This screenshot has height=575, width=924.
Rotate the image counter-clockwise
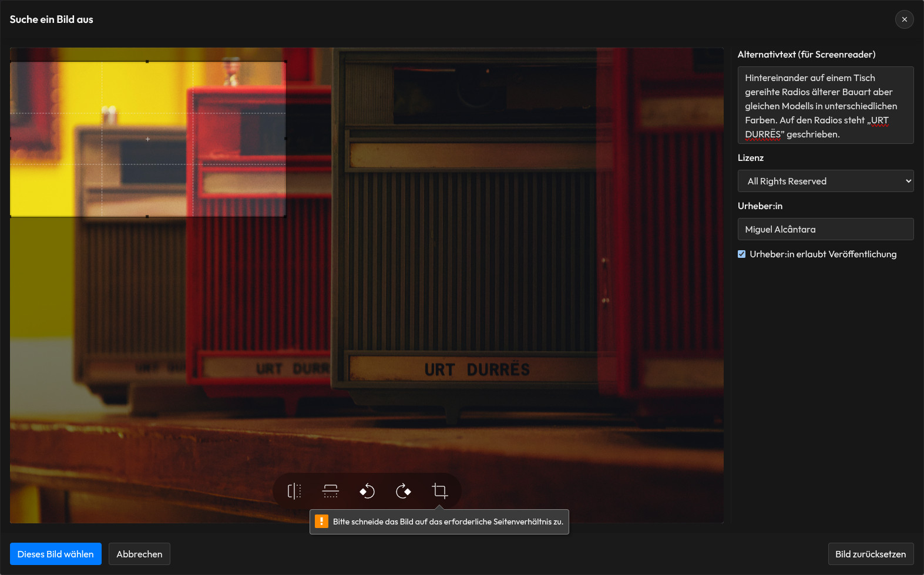click(367, 491)
